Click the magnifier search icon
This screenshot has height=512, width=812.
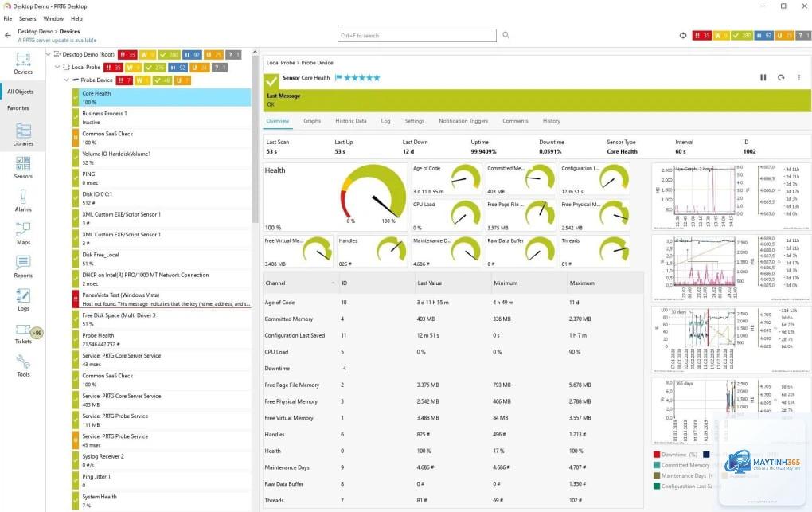coord(506,35)
